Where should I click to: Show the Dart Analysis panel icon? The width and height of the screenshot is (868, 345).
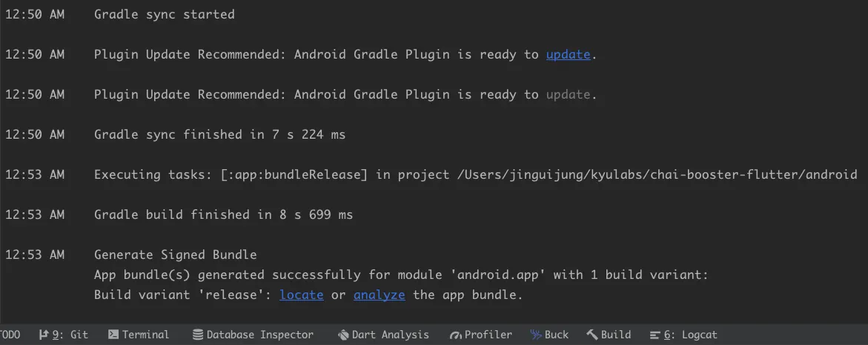coord(343,335)
